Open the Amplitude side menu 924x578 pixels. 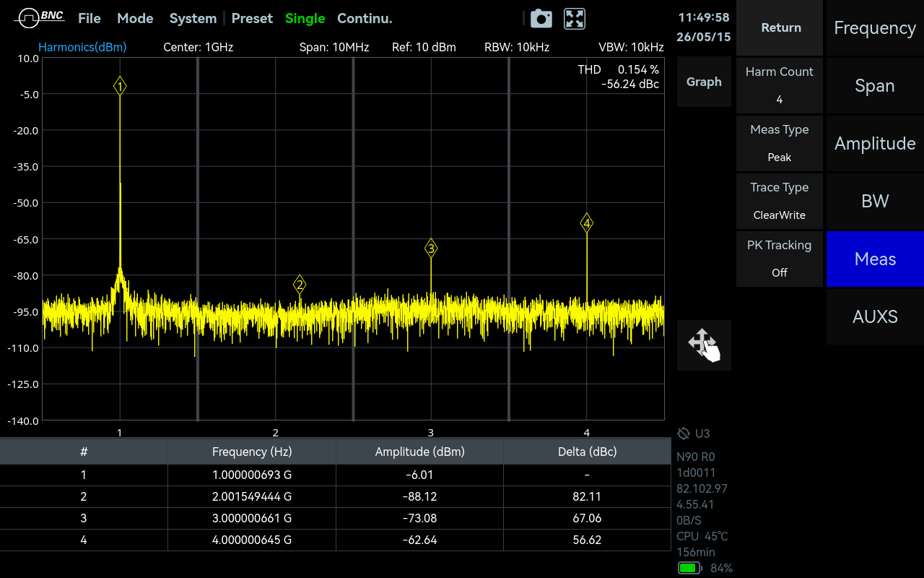(875, 143)
